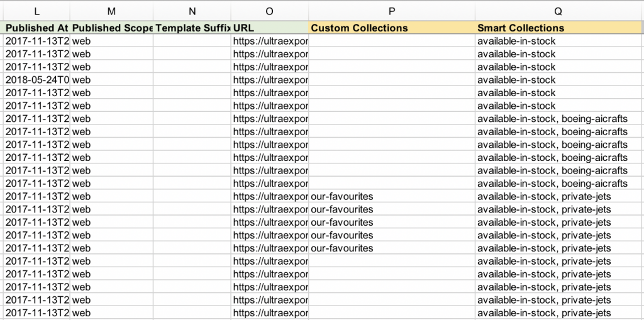The height and width of the screenshot is (320, 644).
Task: Select the available-in-stock cell in the 2018-05-24T0 row
Action: pos(558,80)
